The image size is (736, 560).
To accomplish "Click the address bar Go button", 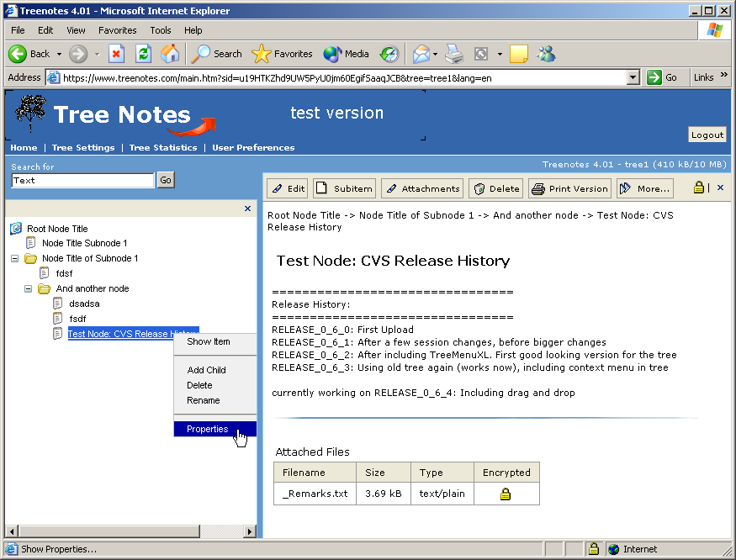I will point(662,77).
